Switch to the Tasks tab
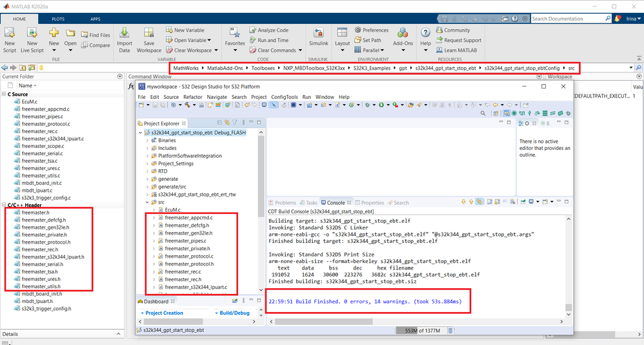 [308, 203]
